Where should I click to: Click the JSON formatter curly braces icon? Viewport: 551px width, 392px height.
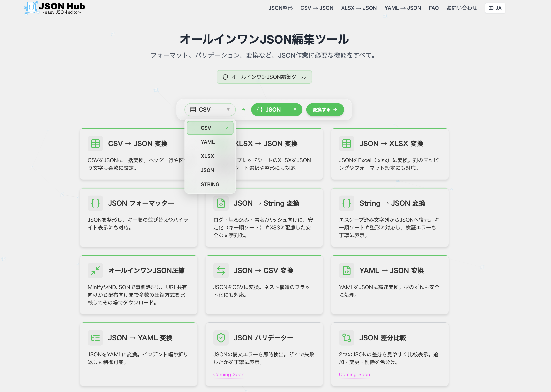click(x=95, y=203)
